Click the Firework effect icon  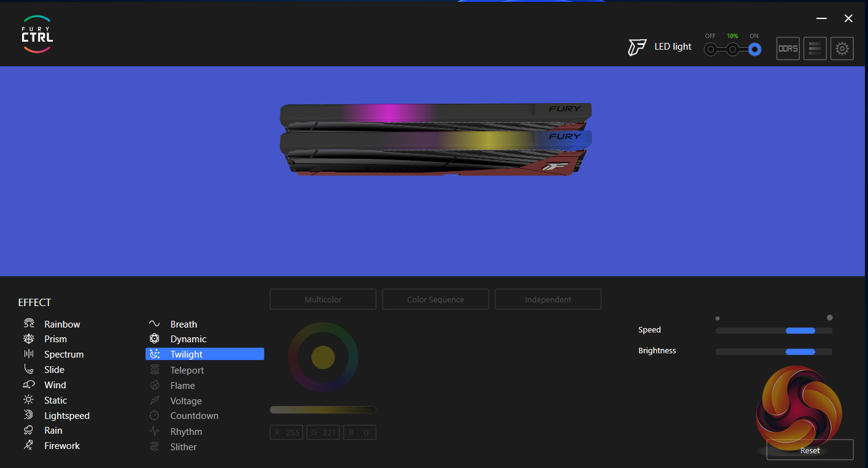(29, 445)
